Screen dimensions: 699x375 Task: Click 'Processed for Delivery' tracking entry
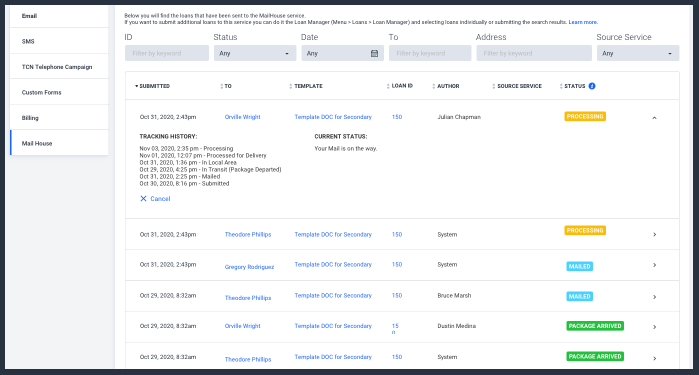(203, 156)
